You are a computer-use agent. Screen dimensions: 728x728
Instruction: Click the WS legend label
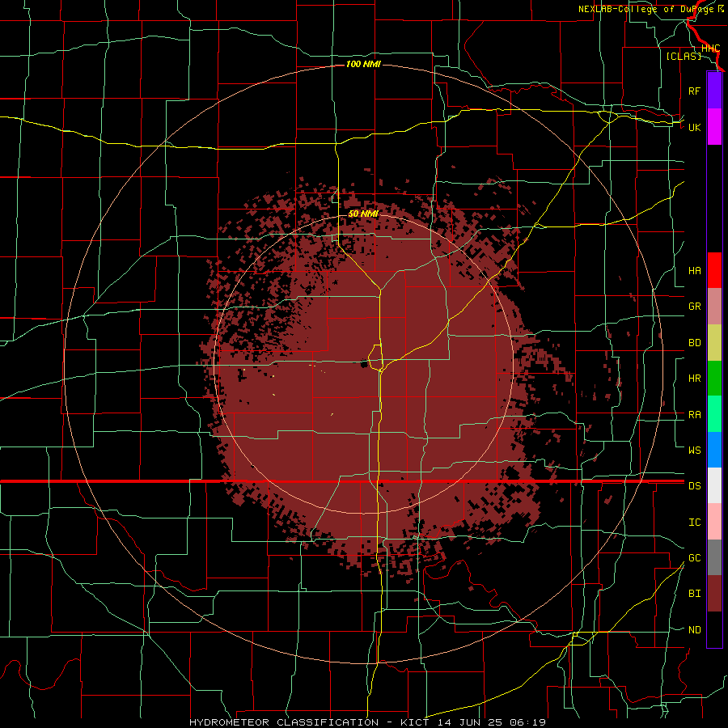(x=694, y=451)
